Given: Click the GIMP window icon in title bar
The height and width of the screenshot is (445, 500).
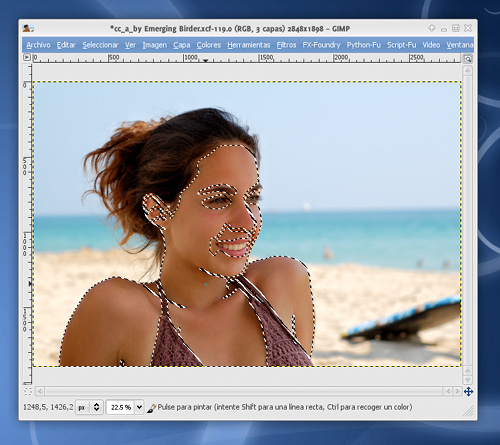Looking at the screenshot, I should 28,29.
